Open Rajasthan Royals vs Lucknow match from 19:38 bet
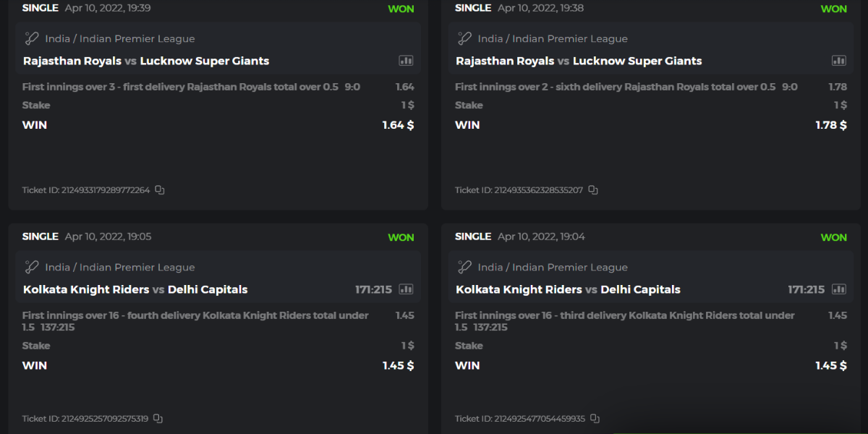868x434 pixels. 579,61
